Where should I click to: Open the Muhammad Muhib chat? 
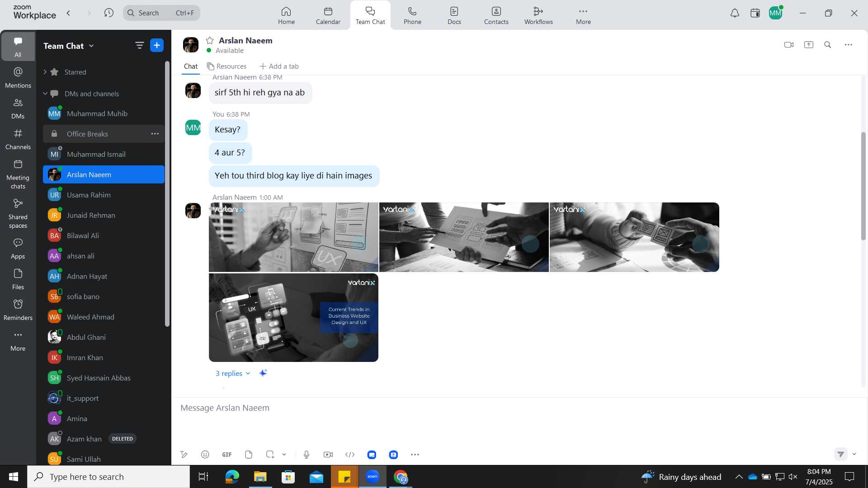click(104, 113)
